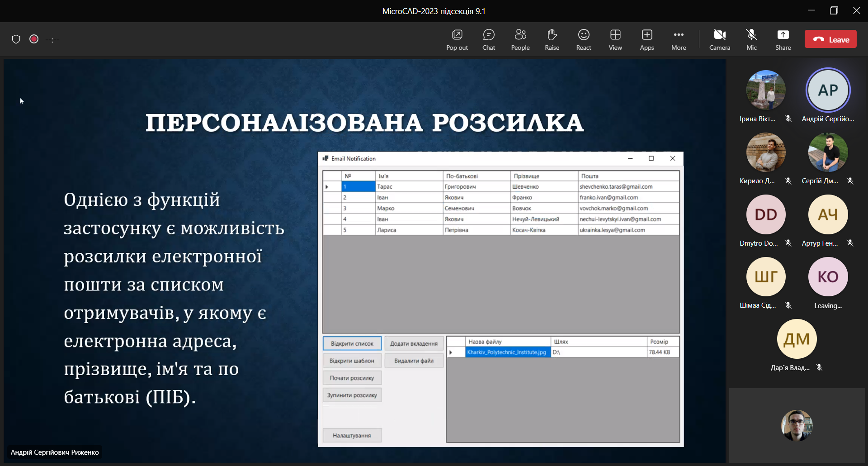Open the Apps panel
The height and width of the screenshot is (466, 868).
(646, 39)
